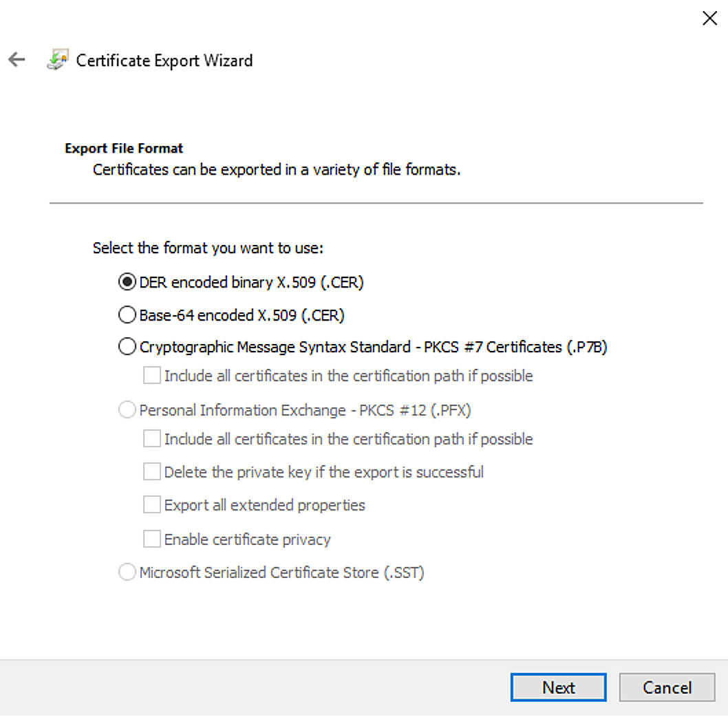Choose Base-64 encoded X.509 option
Image resolution: width=728 pixels, height=717 pixels.
[127, 315]
